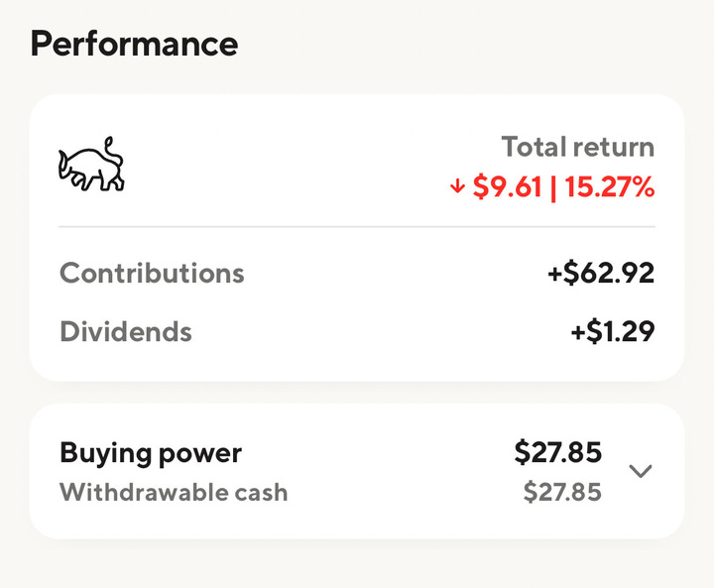Click the gray $27.85 withdrawable amount
Viewport: 714px width, 588px height.
pyautogui.click(x=562, y=492)
